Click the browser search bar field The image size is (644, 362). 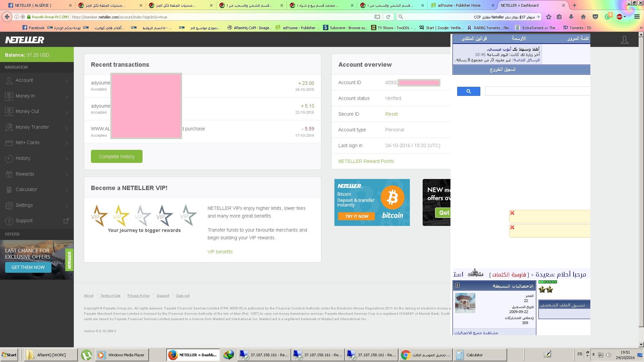469,17
